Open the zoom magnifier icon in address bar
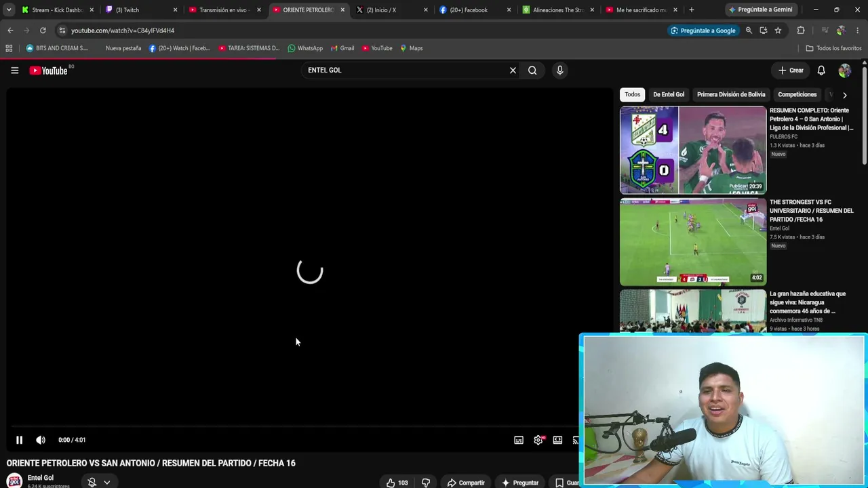Viewport: 868px width, 488px height. [749, 30]
